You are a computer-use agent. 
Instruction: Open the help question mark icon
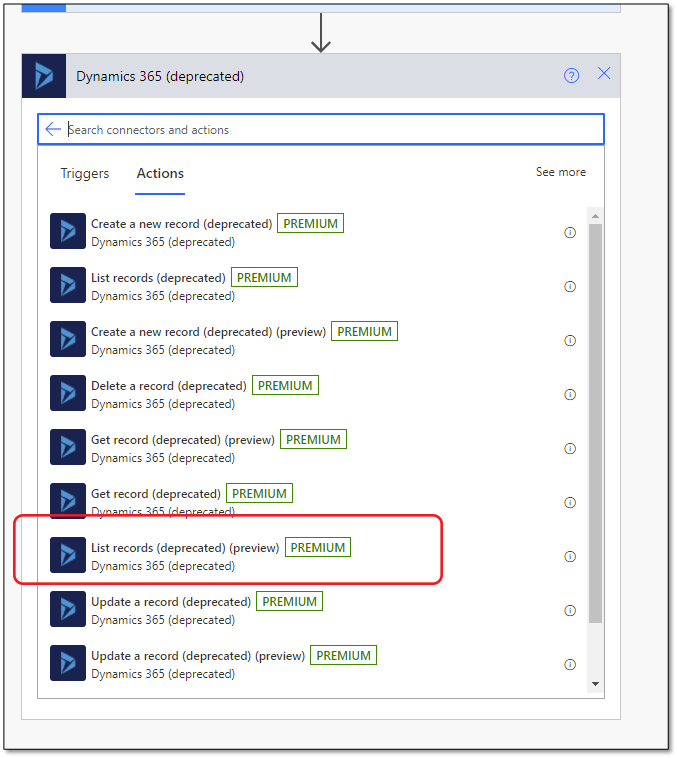571,75
